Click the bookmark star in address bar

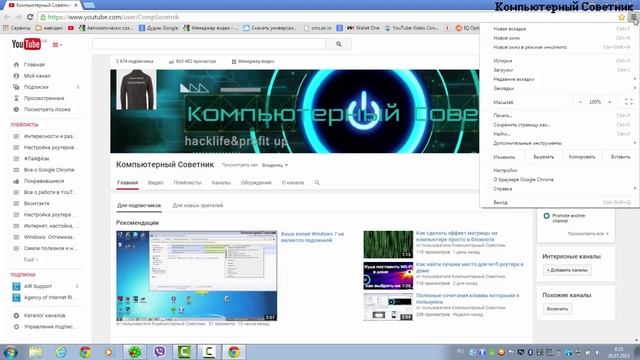click(622, 17)
